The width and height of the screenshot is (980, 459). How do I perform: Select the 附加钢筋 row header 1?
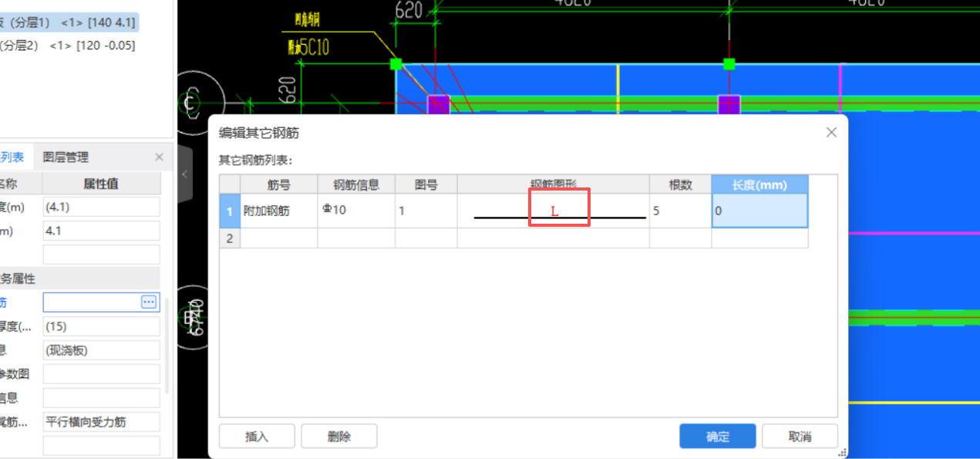click(229, 211)
